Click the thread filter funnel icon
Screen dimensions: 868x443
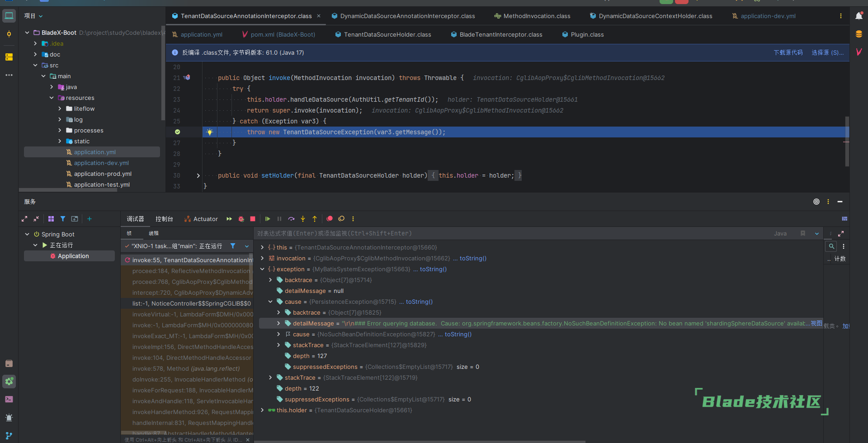pos(233,246)
